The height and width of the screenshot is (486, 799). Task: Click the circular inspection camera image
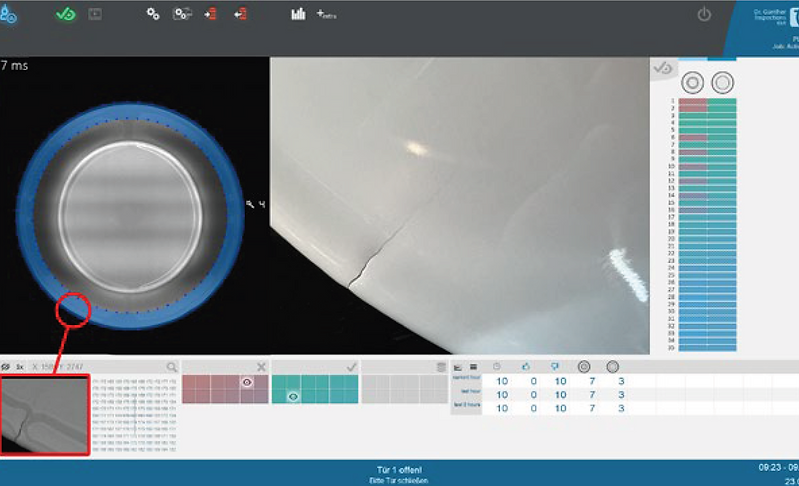(130, 216)
